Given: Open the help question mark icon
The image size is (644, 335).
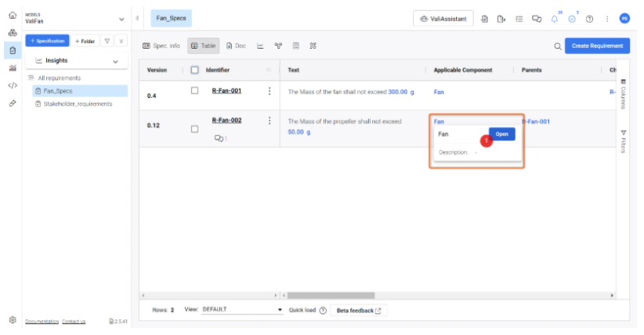Looking at the screenshot, I should 589,19.
